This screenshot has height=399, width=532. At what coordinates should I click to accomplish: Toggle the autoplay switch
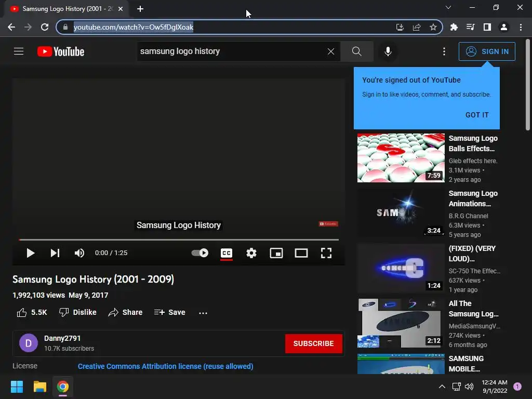(200, 253)
